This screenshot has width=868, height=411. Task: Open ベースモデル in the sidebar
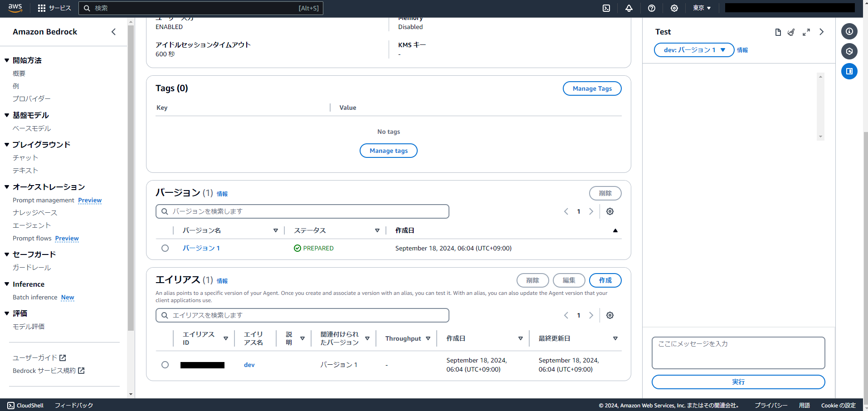point(32,128)
